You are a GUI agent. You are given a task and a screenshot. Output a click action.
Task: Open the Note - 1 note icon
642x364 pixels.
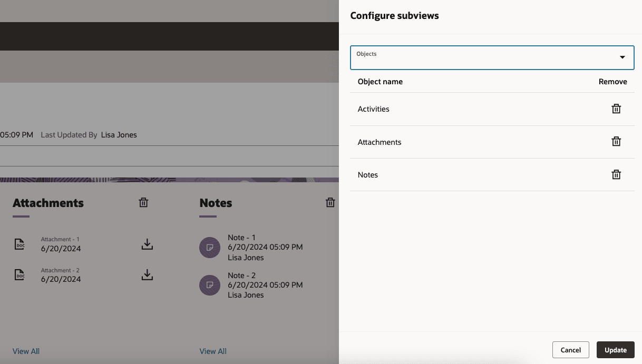(210, 248)
